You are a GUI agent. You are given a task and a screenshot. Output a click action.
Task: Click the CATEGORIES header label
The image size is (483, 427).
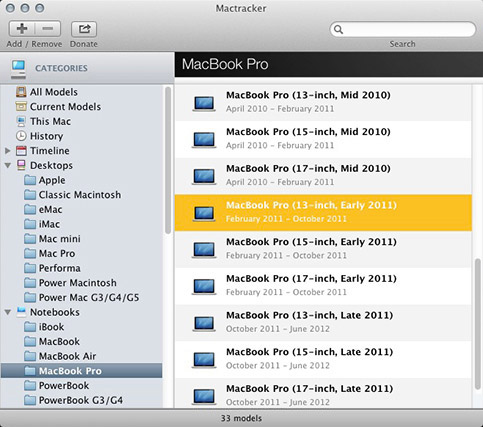click(x=61, y=68)
